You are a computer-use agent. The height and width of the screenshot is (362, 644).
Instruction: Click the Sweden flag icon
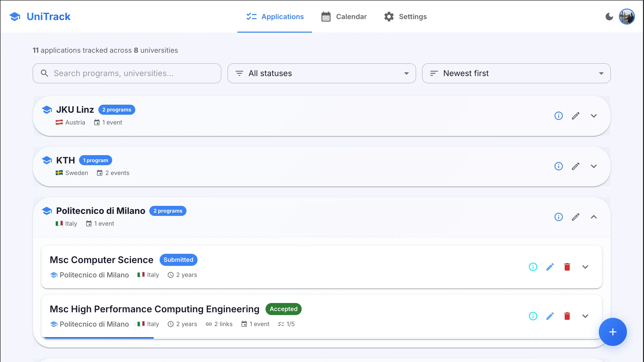(59, 173)
